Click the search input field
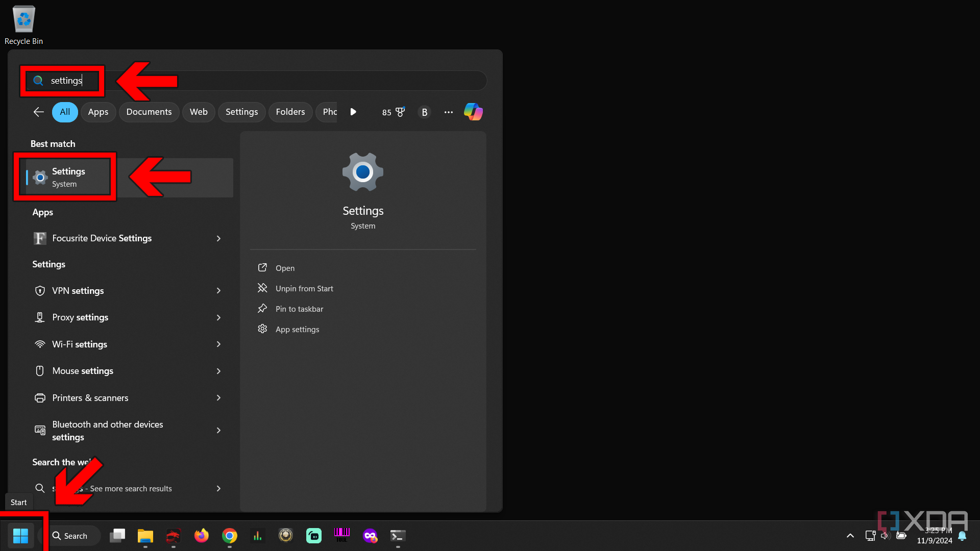The height and width of the screenshot is (551, 980). point(257,80)
